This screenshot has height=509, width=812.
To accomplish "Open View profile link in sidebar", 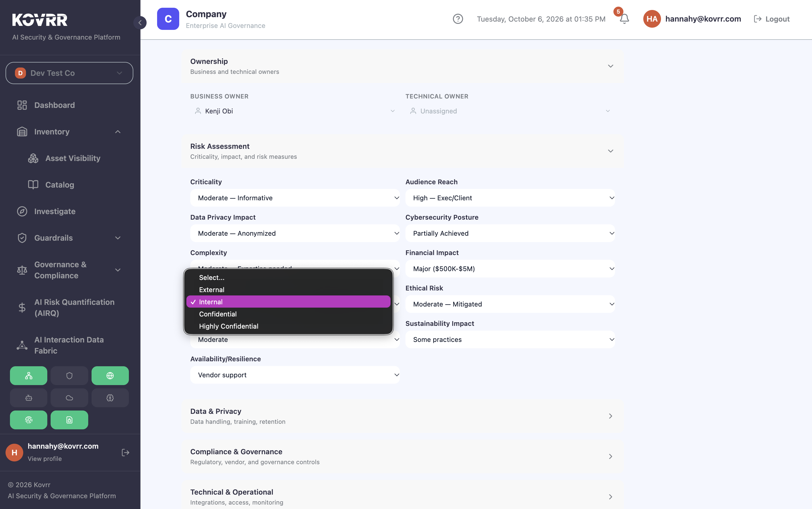I will (45, 458).
